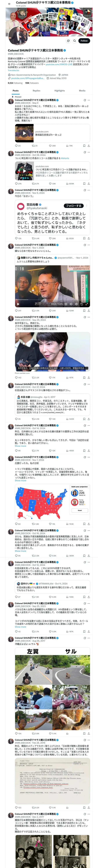
Task: Click the 'Translate bio' link
Action: (14, 70)
